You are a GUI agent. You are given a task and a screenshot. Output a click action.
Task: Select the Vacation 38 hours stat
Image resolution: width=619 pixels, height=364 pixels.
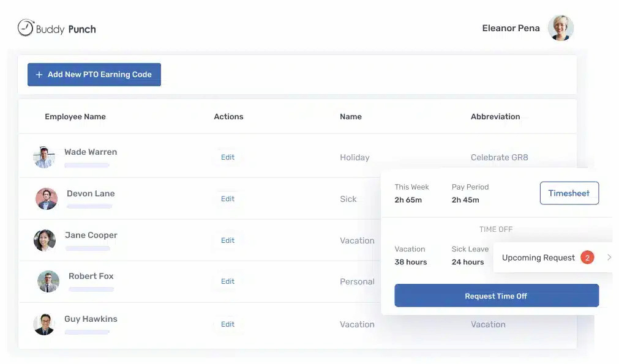click(410, 255)
